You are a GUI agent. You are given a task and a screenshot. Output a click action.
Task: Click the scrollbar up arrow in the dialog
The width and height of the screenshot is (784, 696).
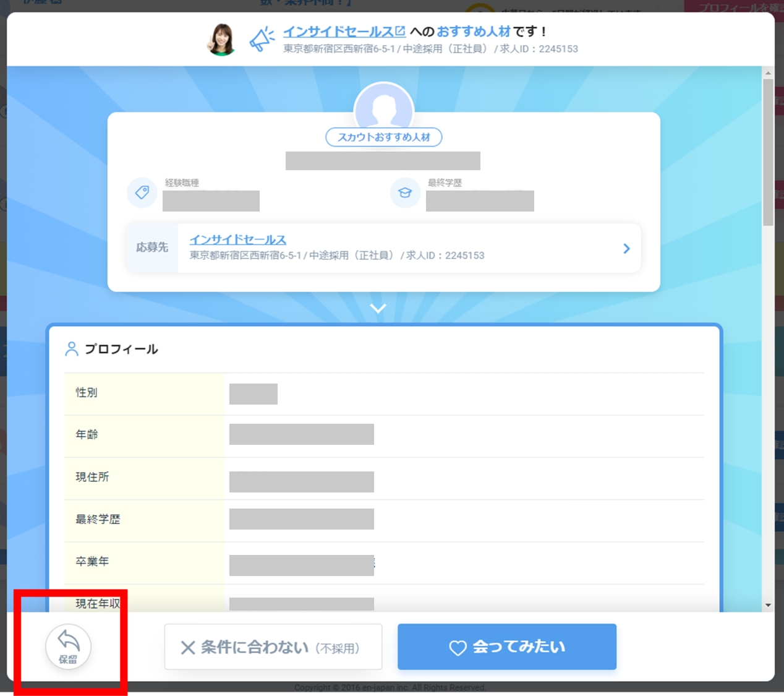768,73
